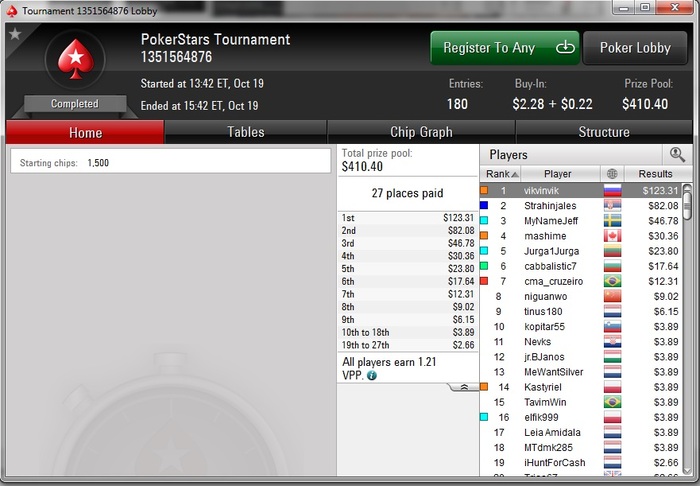The width and height of the screenshot is (700, 486).
Task: Click the favorite star icon in top-left corner
Action: coord(15,33)
